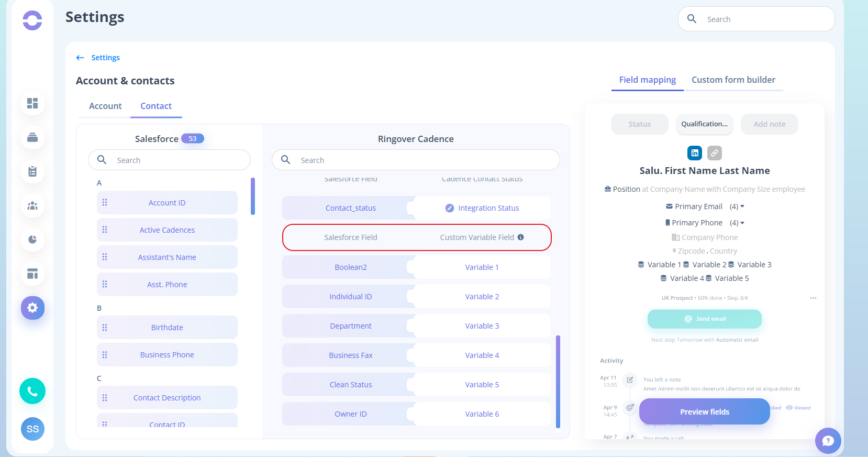Viewport: 868px width, 457px height.
Task: Click the green phone dialer button
Action: click(x=32, y=391)
